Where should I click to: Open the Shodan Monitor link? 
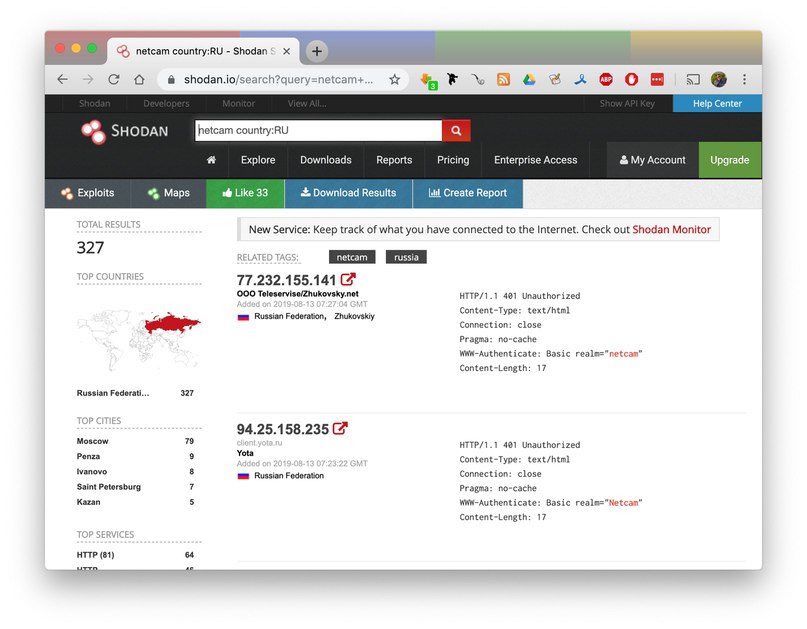pyautogui.click(x=671, y=230)
